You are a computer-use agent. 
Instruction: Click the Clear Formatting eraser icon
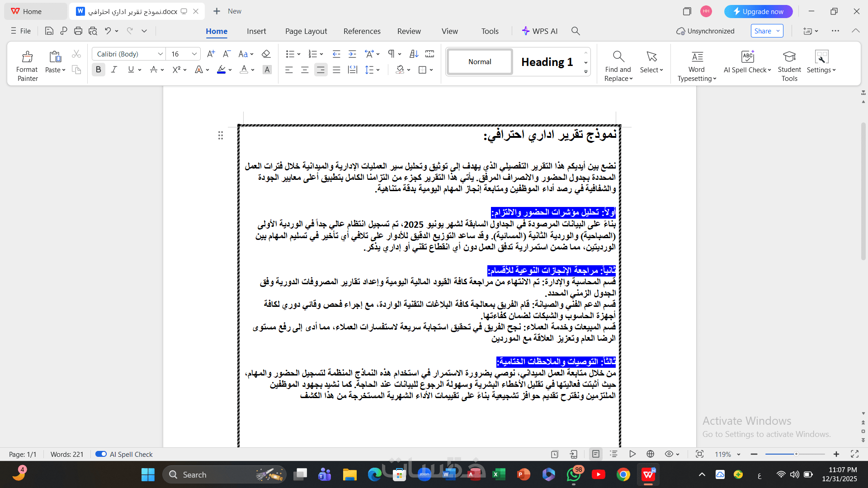tap(266, 54)
